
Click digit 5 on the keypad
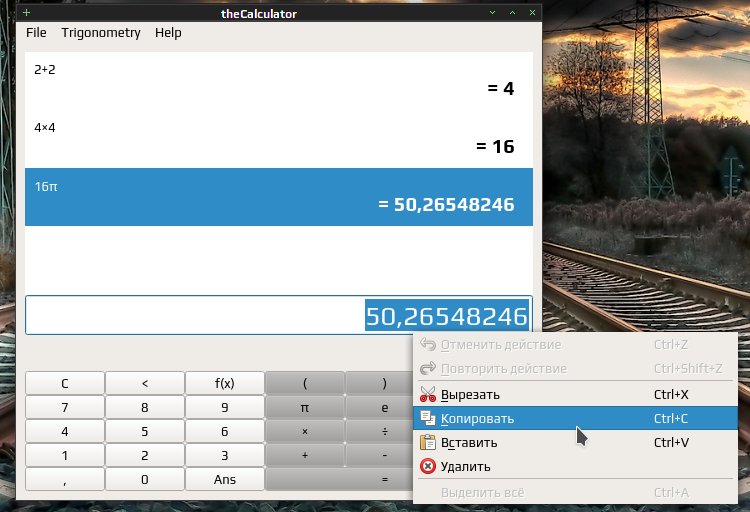[x=144, y=432]
